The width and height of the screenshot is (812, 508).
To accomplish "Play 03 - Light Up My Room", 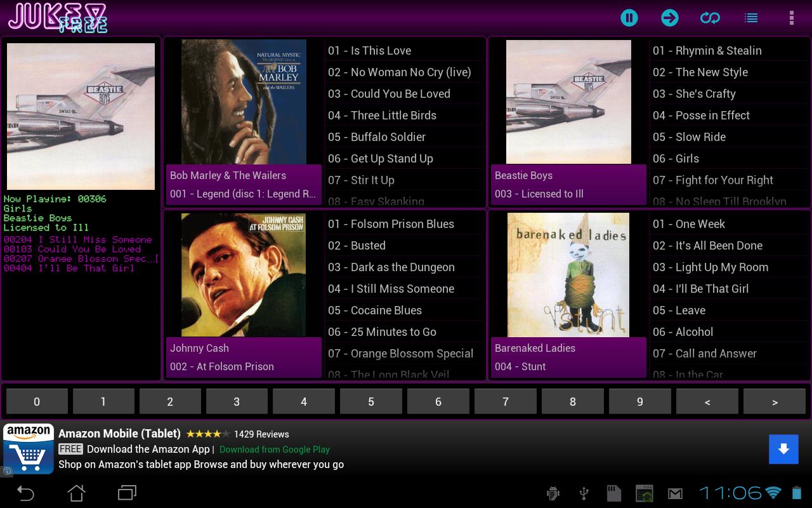I will 730,267.
